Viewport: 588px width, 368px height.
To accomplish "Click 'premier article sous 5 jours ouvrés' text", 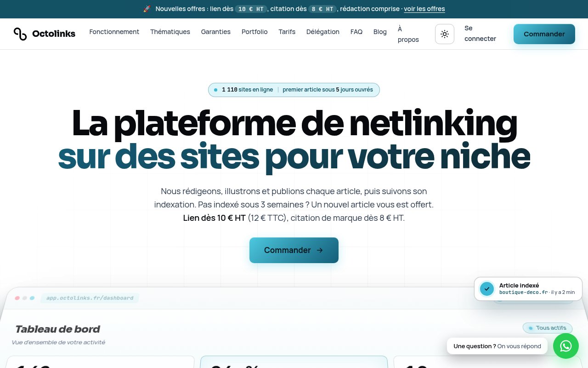I will point(328,90).
